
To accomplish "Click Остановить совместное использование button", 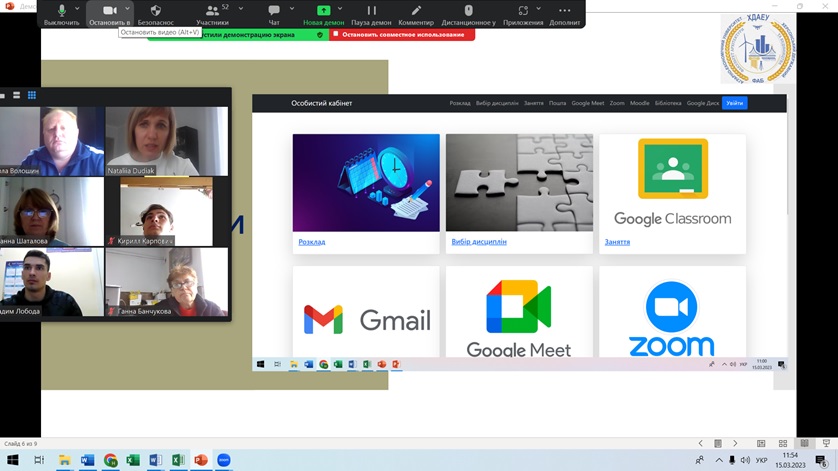I will (402, 34).
